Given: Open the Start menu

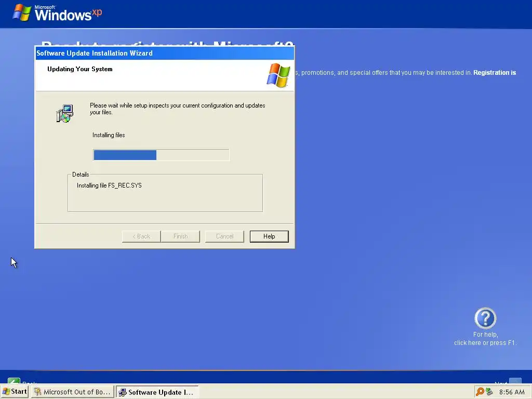Looking at the screenshot, I should (x=15, y=392).
